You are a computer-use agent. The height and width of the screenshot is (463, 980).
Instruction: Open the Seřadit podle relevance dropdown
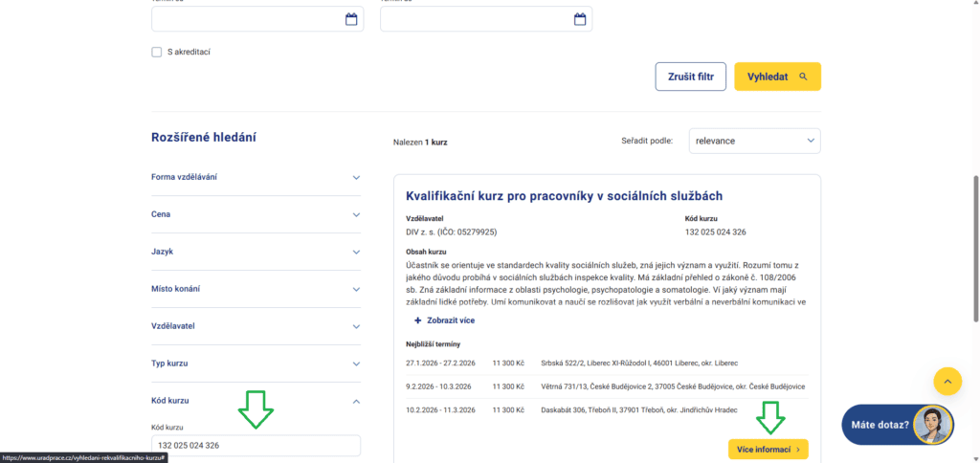pyautogui.click(x=755, y=142)
